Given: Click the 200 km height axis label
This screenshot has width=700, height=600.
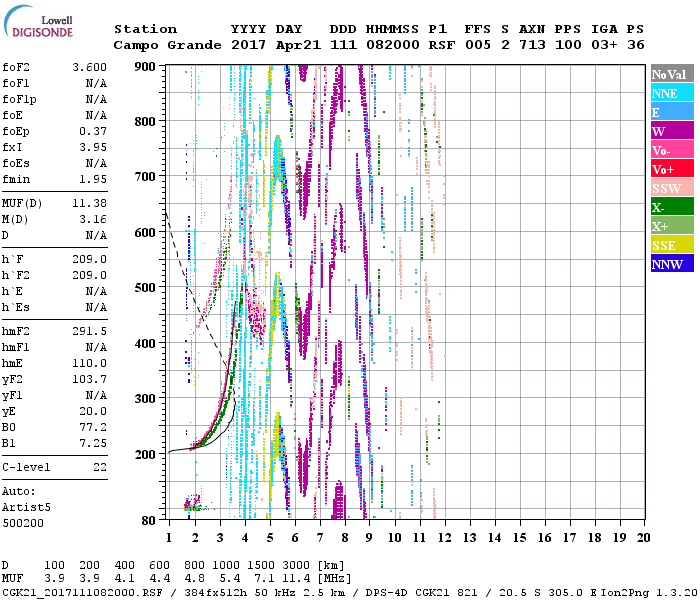Looking at the screenshot, I should [x=145, y=454].
